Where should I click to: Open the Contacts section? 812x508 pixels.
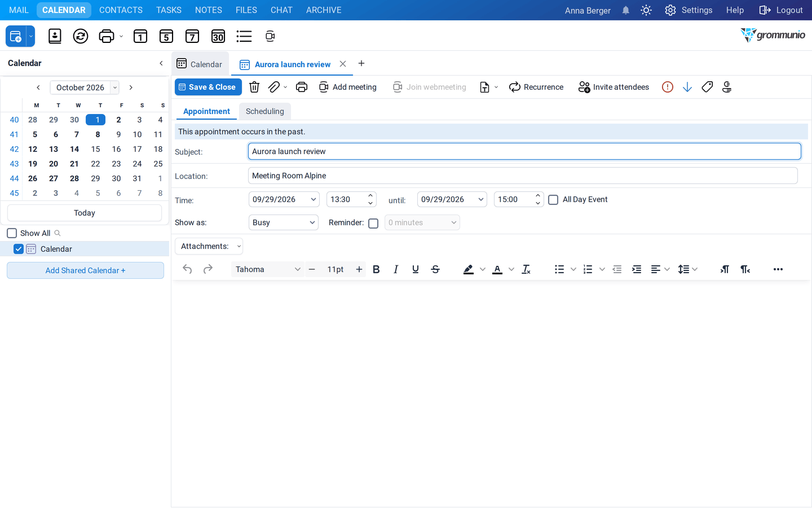click(x=121, y=10)
